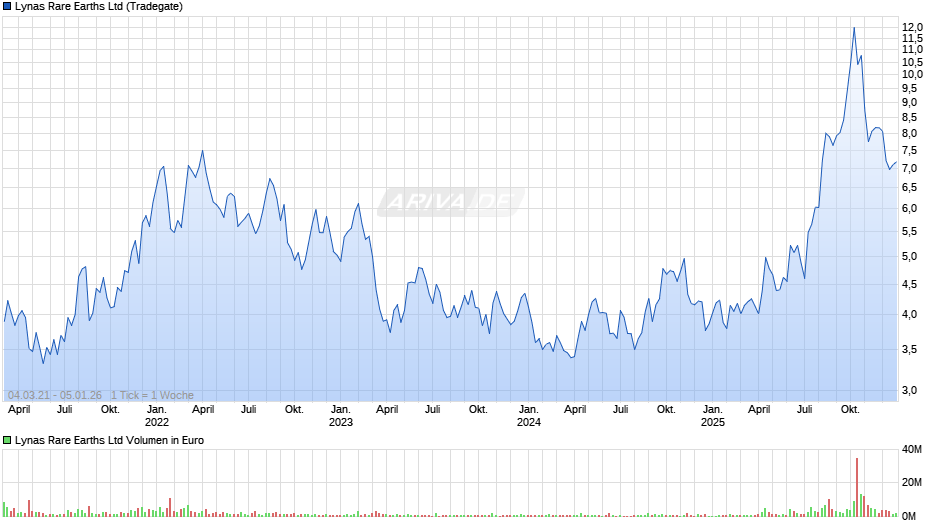This screenshot has width=940, height=526.
Task: Click the '20M' volume axis label
Action: [x=912, y=482]
